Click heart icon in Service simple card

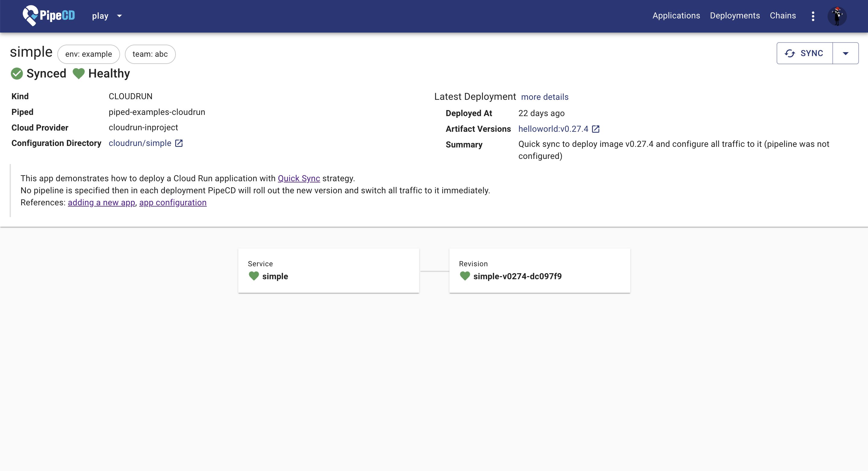(x=254, y=276)
